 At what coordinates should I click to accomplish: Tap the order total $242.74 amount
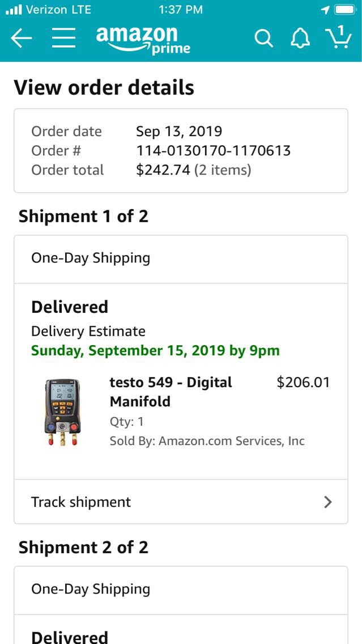(163, 170)
